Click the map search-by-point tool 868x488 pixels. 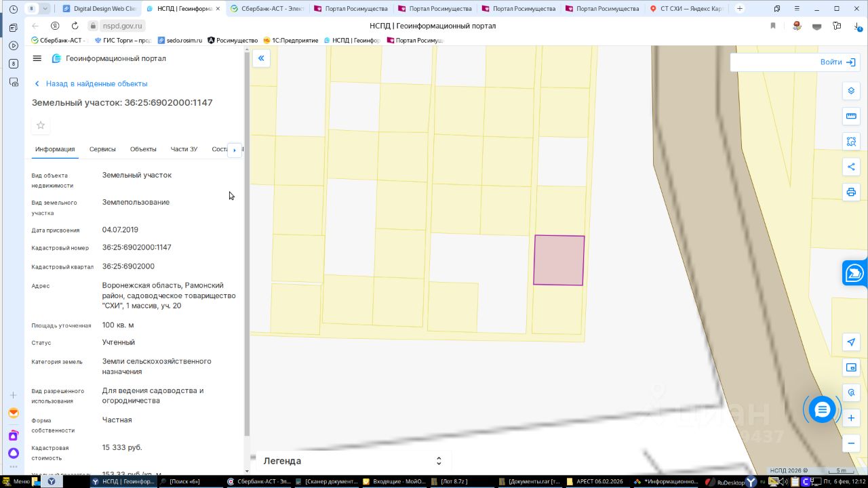point(851,393)
